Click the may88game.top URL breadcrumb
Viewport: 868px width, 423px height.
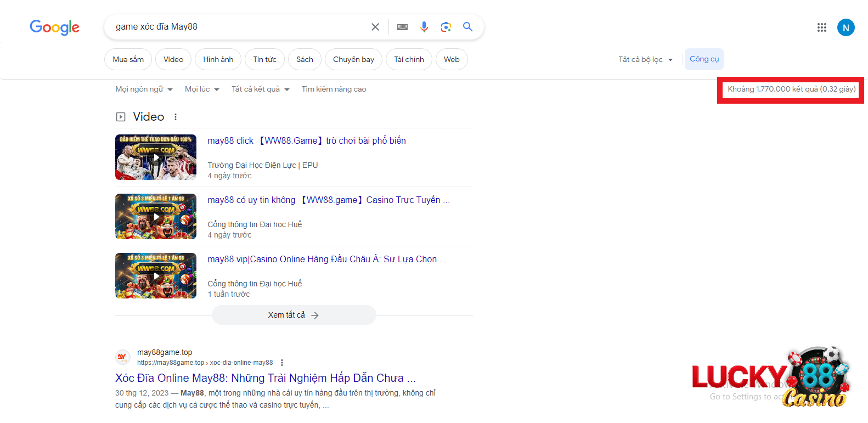tap(205, 363)
